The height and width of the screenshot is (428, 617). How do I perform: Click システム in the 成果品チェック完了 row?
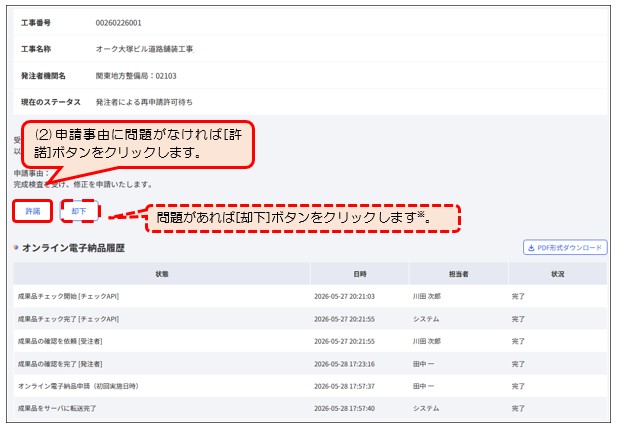click(426, 319)
